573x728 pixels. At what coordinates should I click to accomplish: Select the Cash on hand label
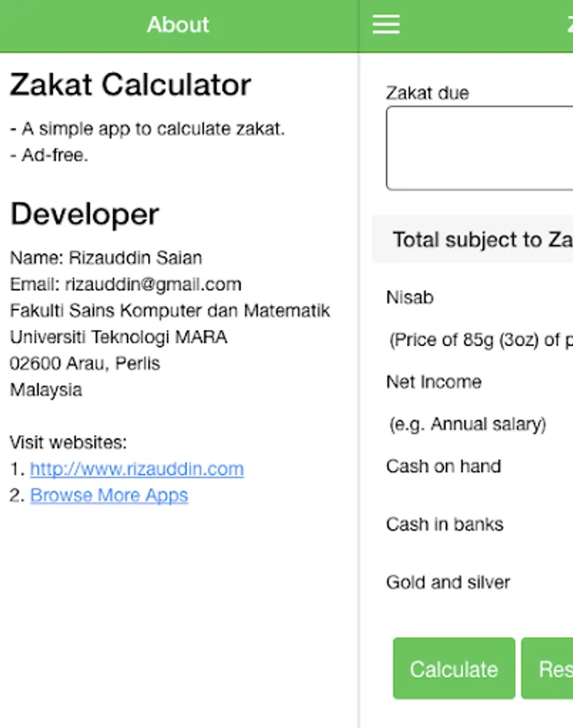tap(444, 466)
